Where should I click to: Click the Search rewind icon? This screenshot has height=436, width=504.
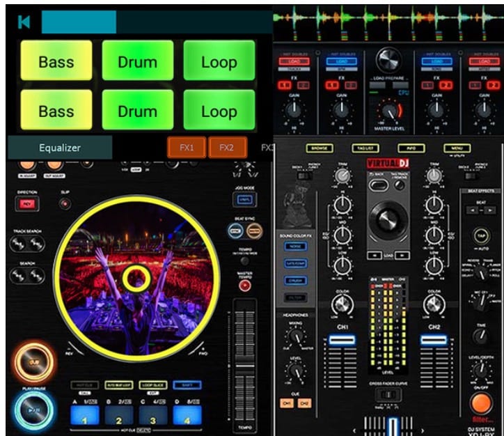[18, 276]
